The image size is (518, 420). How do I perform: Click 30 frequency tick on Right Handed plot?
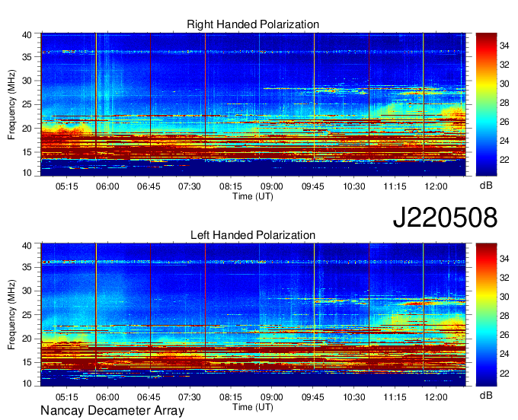pos(27,81)
